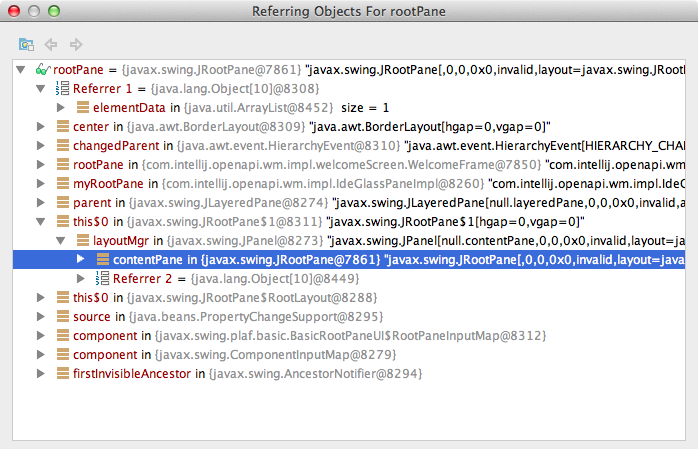Select the changedParent in HierarchyEvent row
Viewport: 698px width, 449px height.
point(349,146)
